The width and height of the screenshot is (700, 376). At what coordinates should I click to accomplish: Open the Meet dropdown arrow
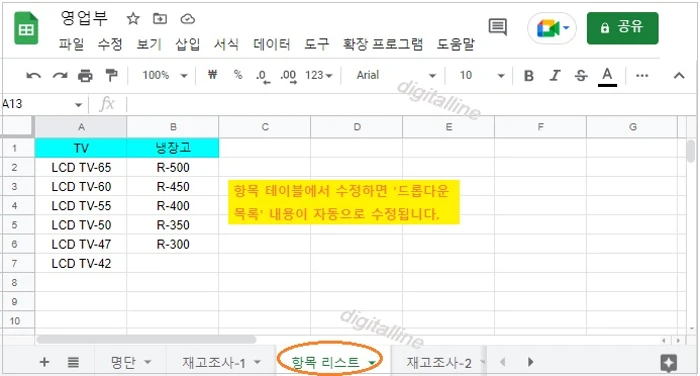(x=566, y=28)
